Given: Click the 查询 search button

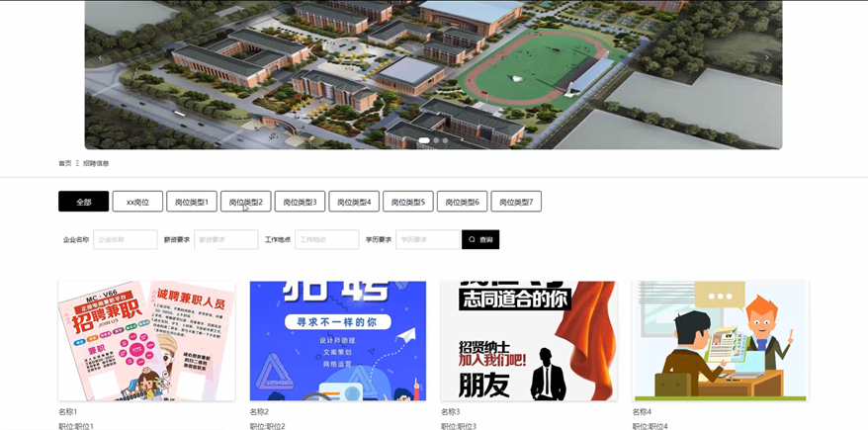Looking at the screenshot, I should pyautogui.click(x=480, y=239).
